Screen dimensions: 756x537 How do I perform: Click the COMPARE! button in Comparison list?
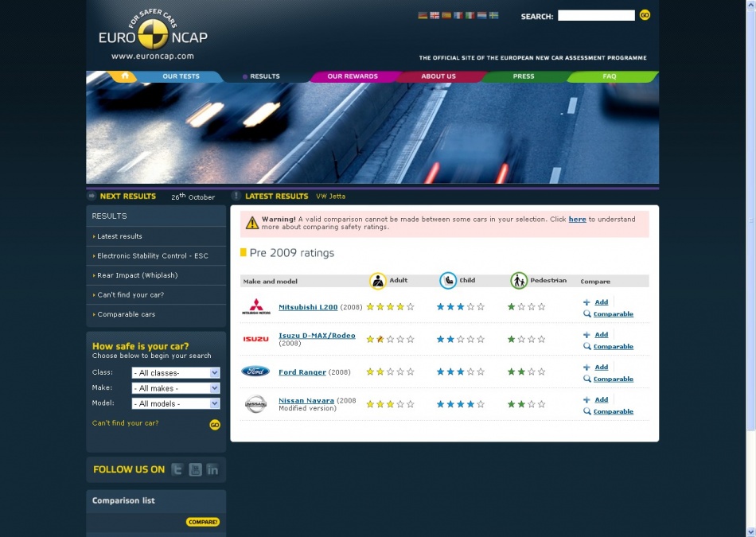point(202,522)
